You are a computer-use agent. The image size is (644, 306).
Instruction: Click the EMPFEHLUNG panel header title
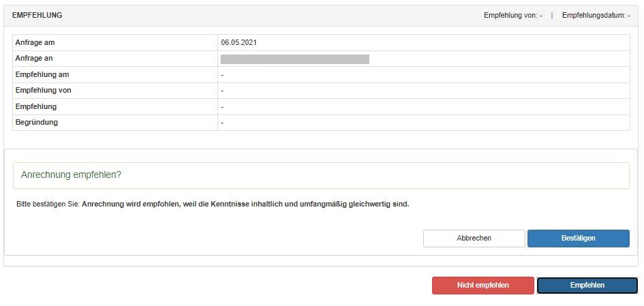point(37,15)
